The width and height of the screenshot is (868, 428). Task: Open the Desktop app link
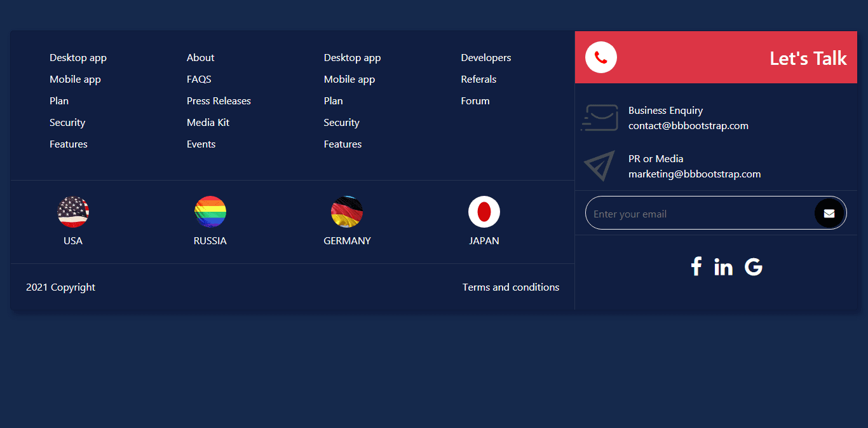click(x=78, y=57)
